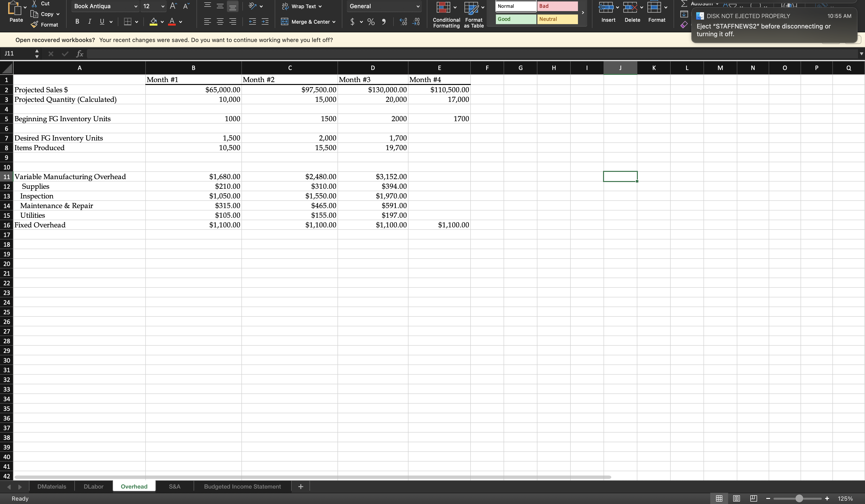Switch to Page Layout view in status bar
865x504 pixels.
(736, 498)
